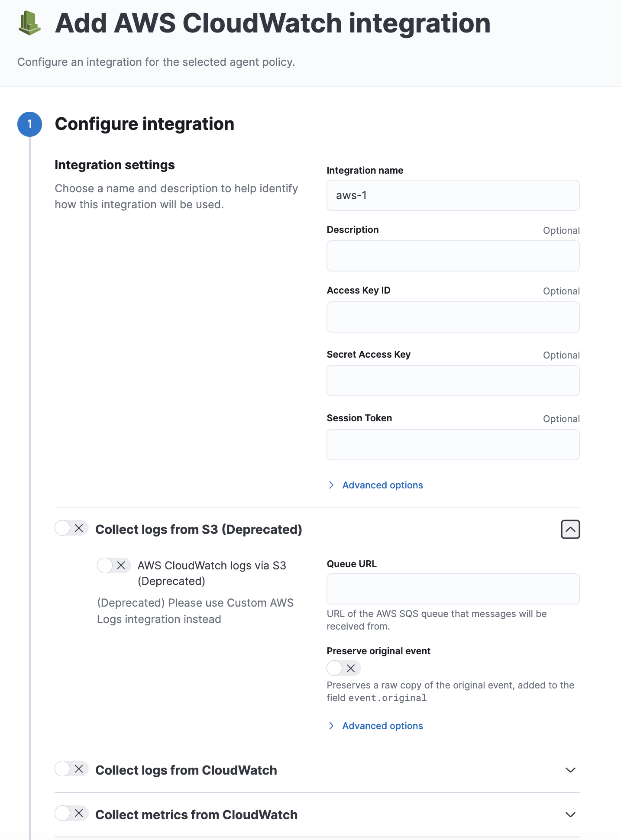Focus the Description input field
Screen dimensions: 621x840
[453, 256]
